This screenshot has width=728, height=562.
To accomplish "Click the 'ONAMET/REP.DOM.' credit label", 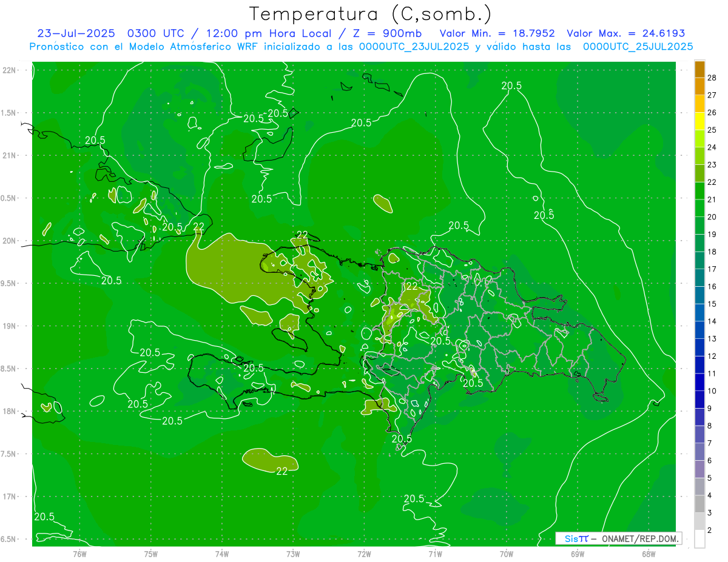I will tap(639, 538).
